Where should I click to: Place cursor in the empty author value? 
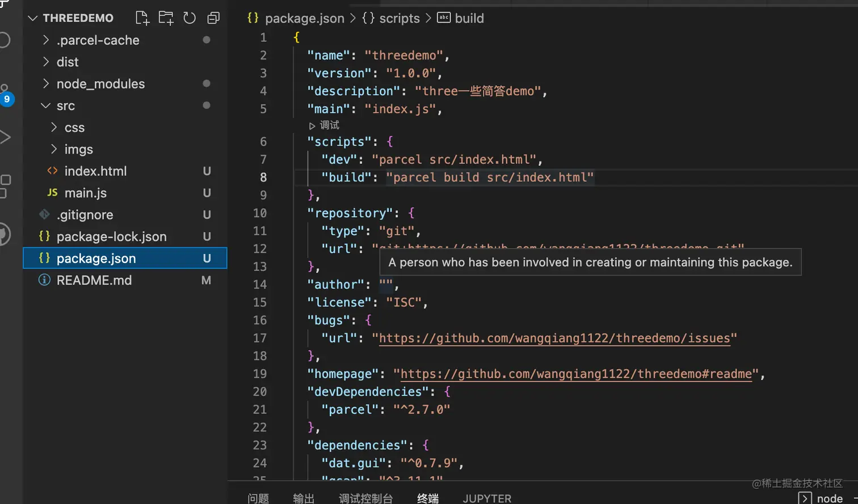pyautogui.click(x=386, y=285)
